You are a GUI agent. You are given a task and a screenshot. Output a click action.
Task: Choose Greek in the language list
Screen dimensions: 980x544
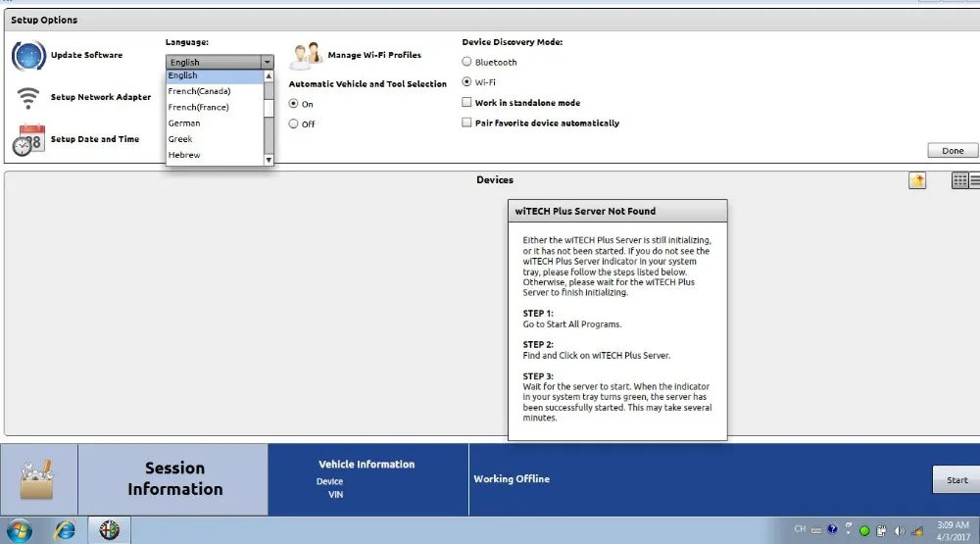tap(215, 139)
